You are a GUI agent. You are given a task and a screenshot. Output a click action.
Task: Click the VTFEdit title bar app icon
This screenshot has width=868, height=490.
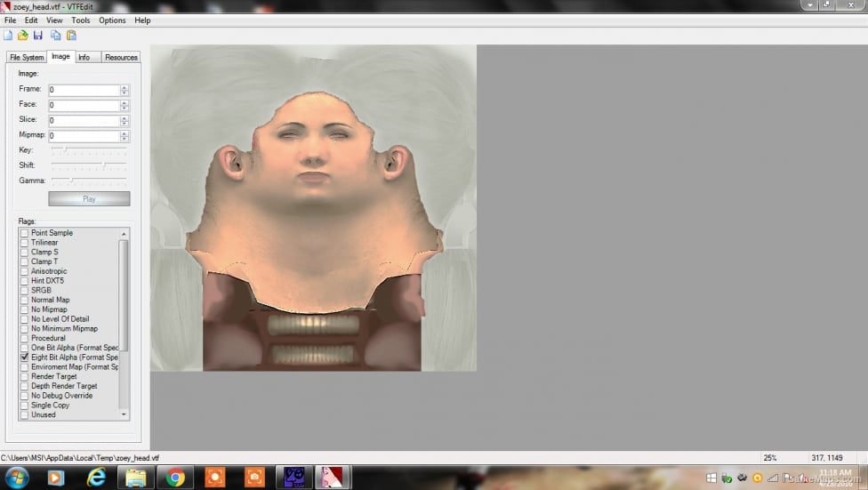click(x=5, y=6)
